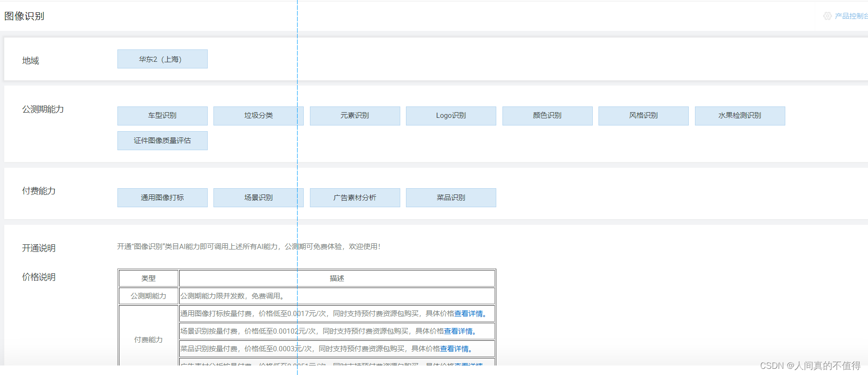Select the 颜色识别 option
Screen dimensions: 868x375
coord(548,116)
